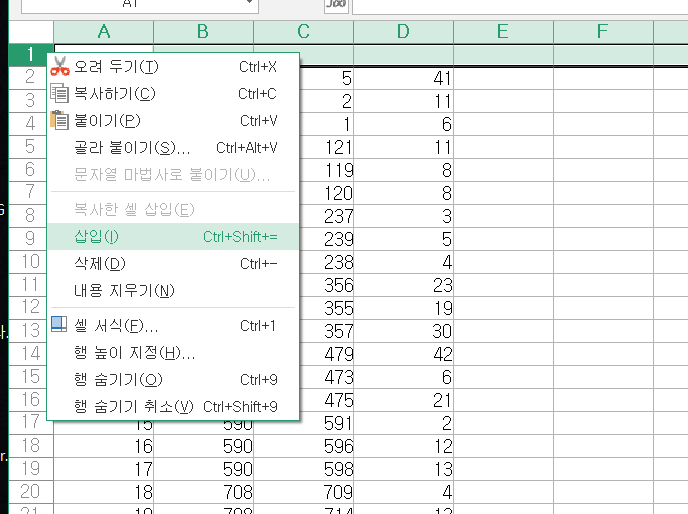Select row 20 header

coord(31,492)
